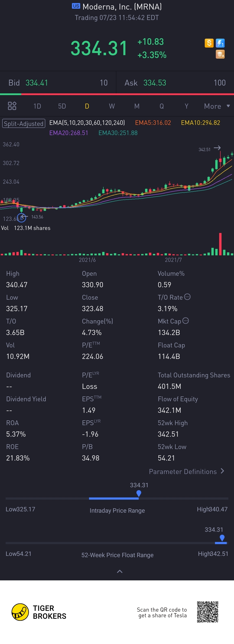
Task: Tap the 52-Week Price Float Range marker
Action: click(x=222, y=538)
